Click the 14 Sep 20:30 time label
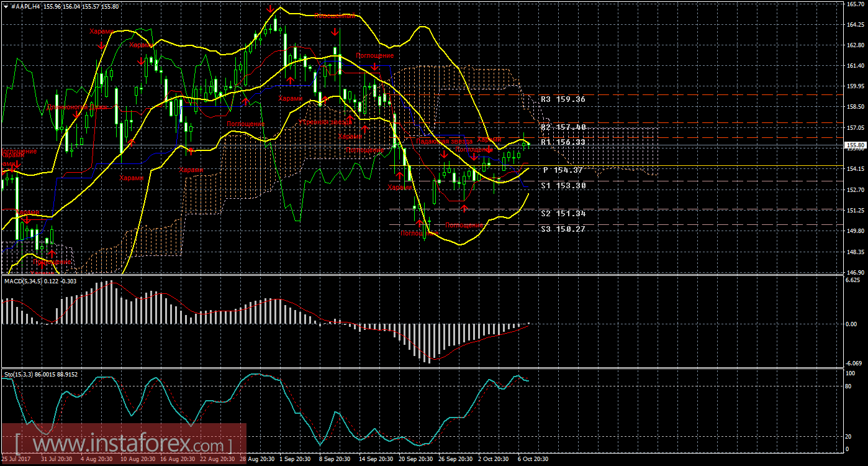This screenshot has width=868, height=466. click(376, 459)
